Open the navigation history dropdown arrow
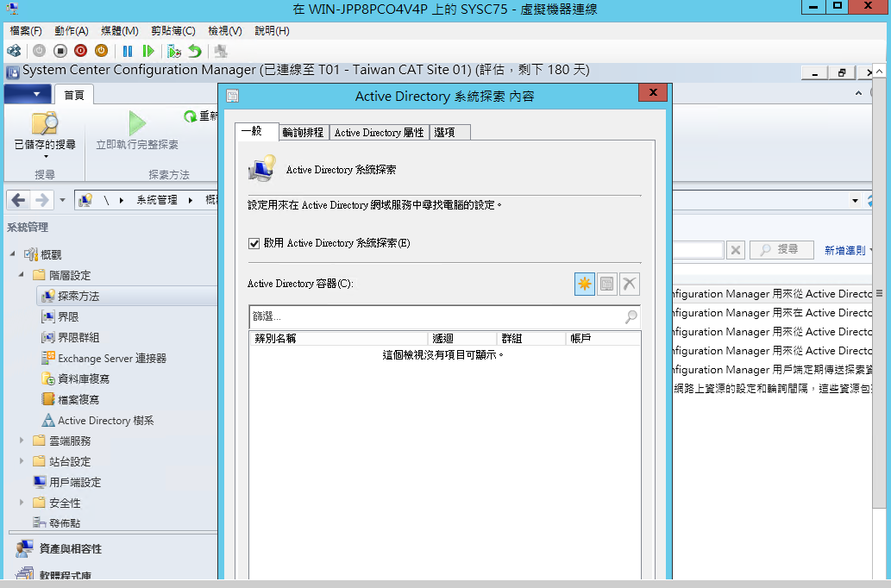The height and width of the screenshot is (588, 891). 62,200
